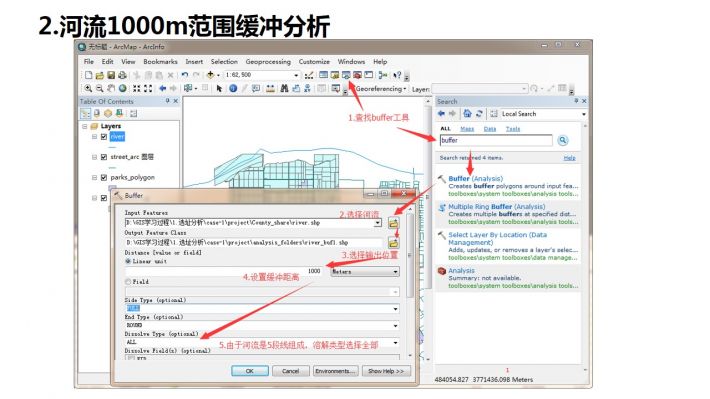Collapse the Layers group in Table Of Contents

tap(85, 126)
